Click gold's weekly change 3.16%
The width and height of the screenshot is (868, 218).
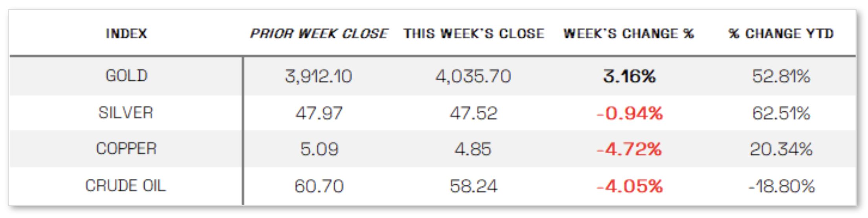click(629, 76)
